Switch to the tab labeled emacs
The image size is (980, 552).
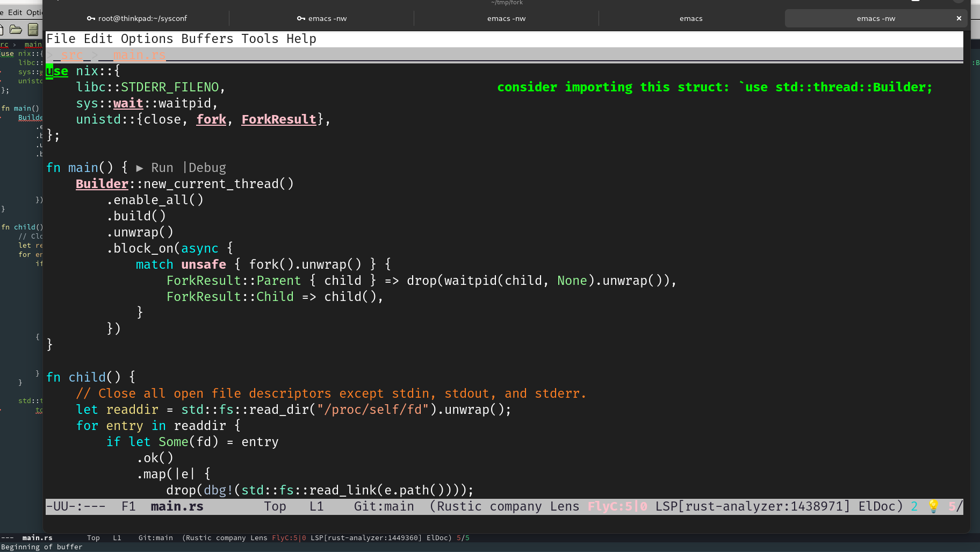[691, 18]
